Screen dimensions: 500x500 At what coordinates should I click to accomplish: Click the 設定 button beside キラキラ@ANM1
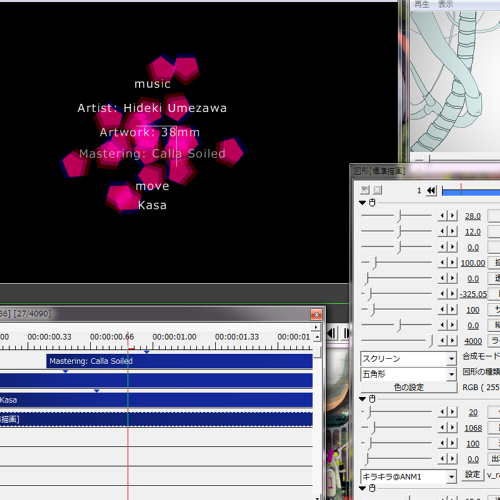coord(472,474)
